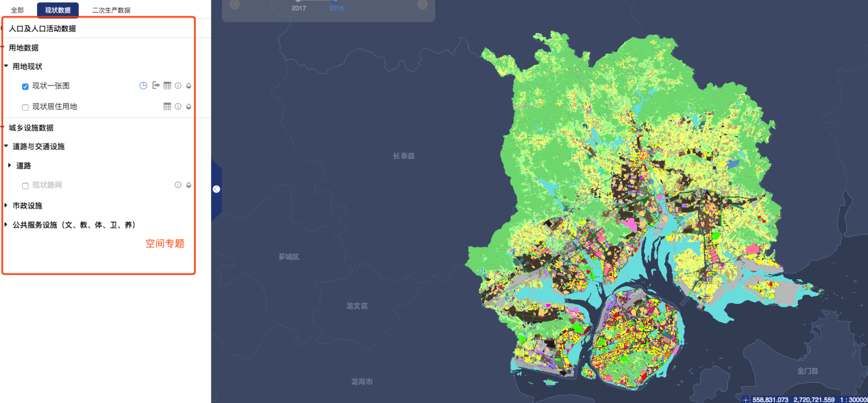Open attribute table for 现状居住用地
Viewport: 868px width, 403px height.
167,106
